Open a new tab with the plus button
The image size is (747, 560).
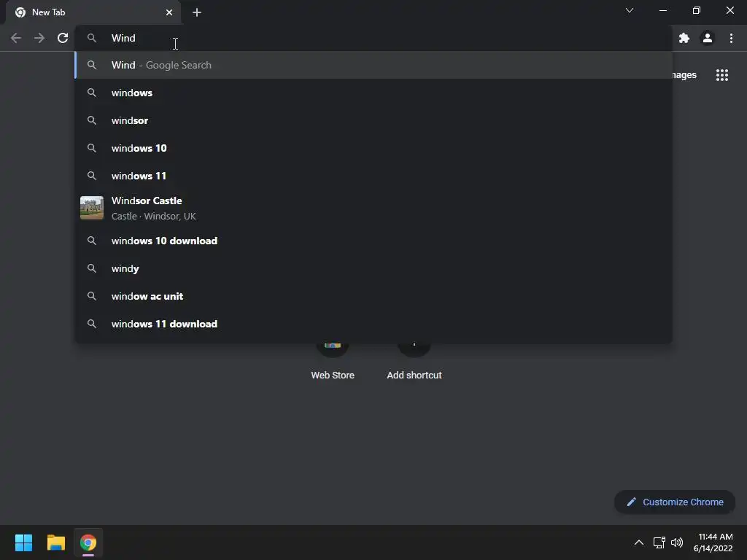(197, 12)
